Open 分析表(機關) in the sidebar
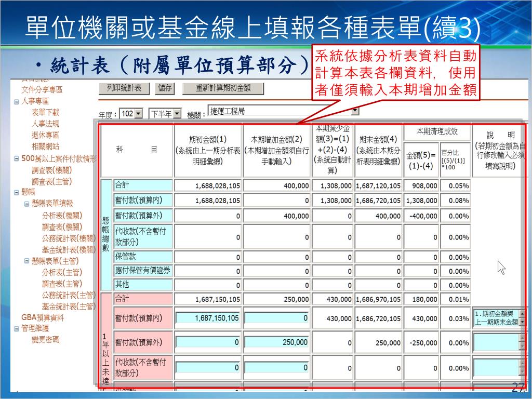Image resolution: width=532 pixels, height=399 pixels. (62, 216)
